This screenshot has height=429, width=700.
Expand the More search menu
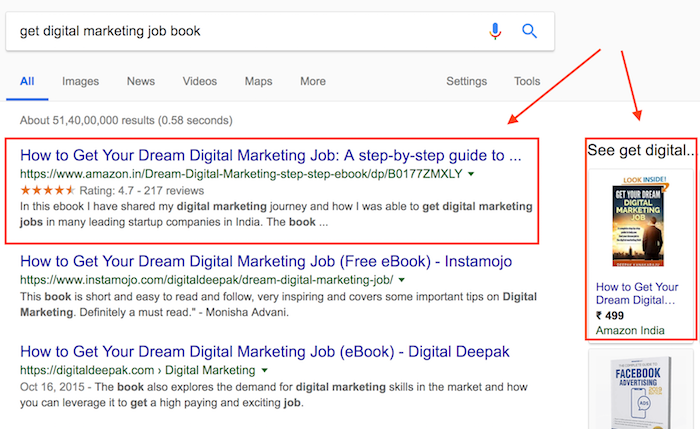(x=313, y=81)
